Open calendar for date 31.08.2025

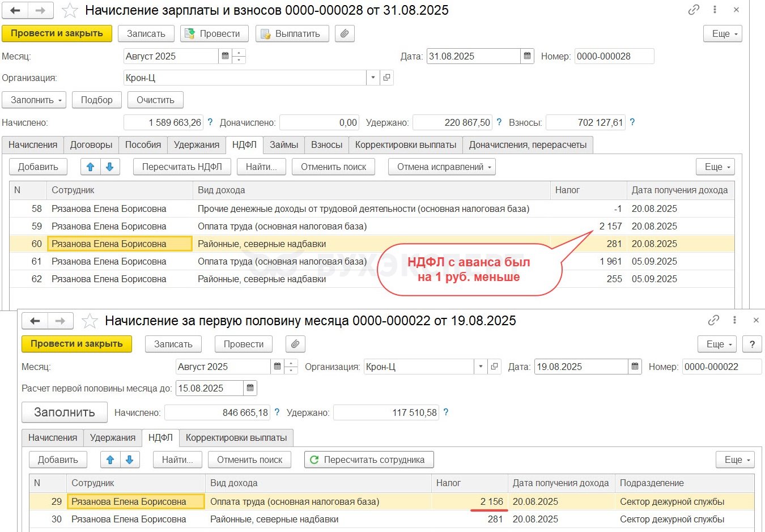[x=528, y=56]
